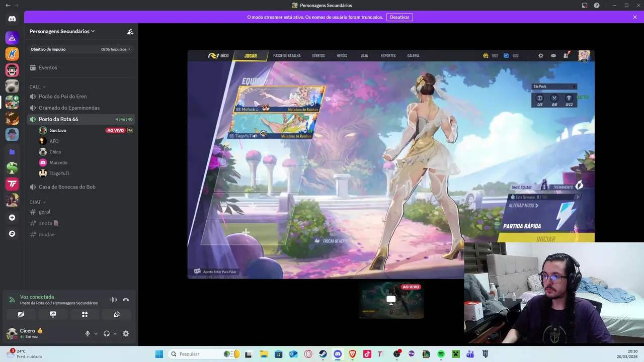The width and height of the screenshot is (644, 362).
Task: Open the mudae text channel
Action: tap(80, 234)
